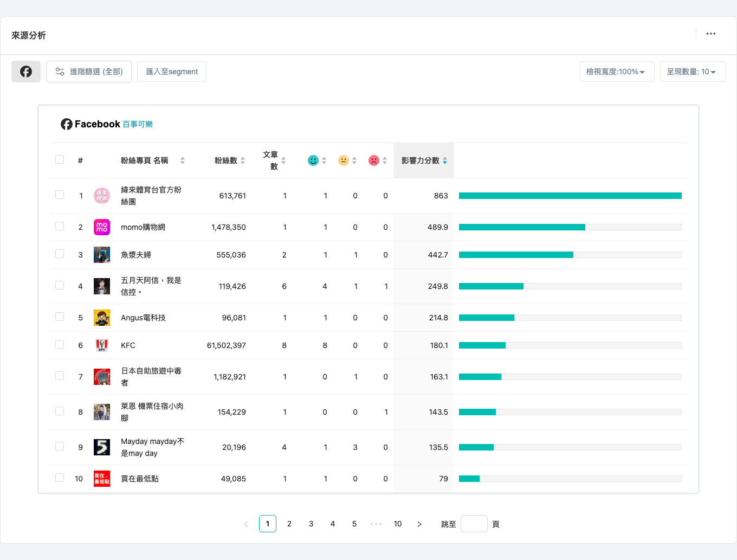Click the 緯來體育台官方粉絲團 avatar
This screenshot has height=560, width=737.
coord(102,196)
